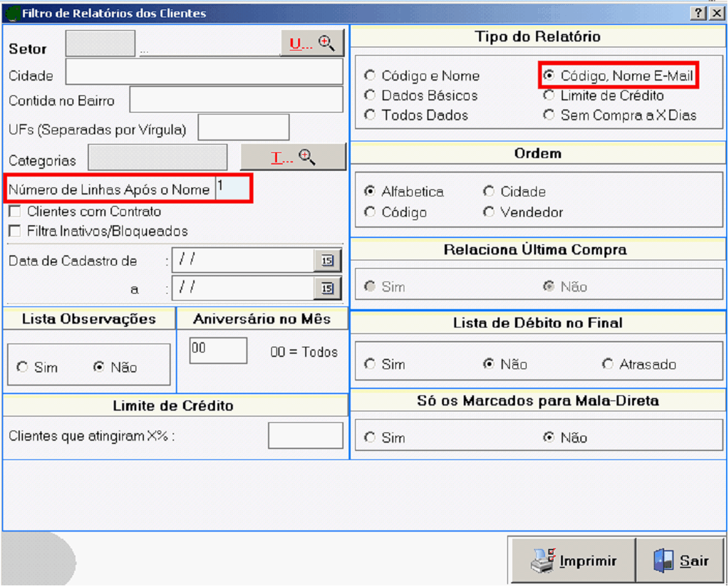The width and height of the screenshot is (728, 586).
Task: Click the Sair exit button
Action: click(x=681, y=561)
